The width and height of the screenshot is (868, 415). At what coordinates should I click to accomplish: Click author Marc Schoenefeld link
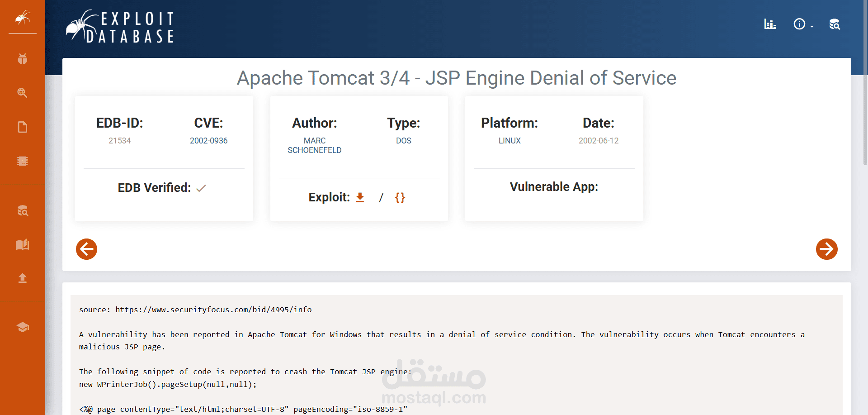pyautogui.click(x=315, y=145)
